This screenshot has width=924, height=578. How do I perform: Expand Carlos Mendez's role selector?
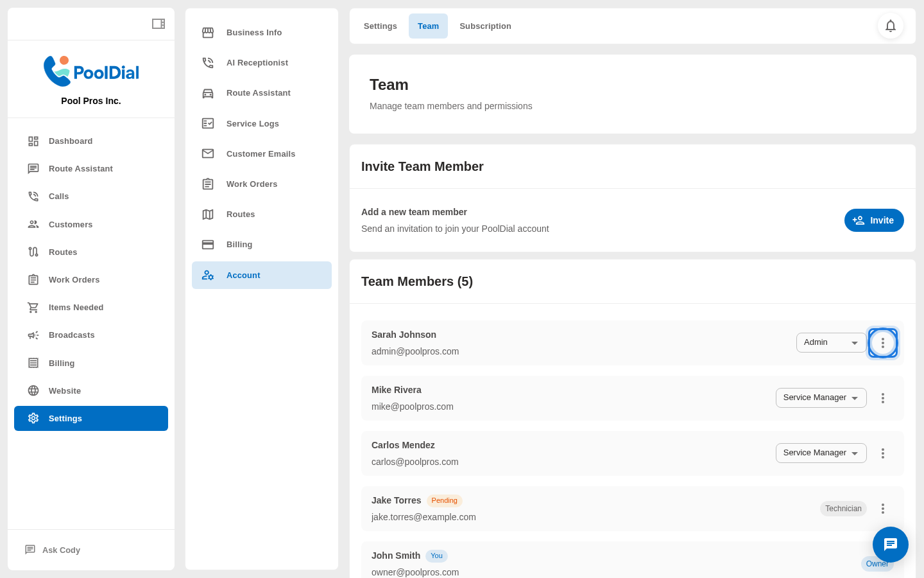[x=821, y=453]
